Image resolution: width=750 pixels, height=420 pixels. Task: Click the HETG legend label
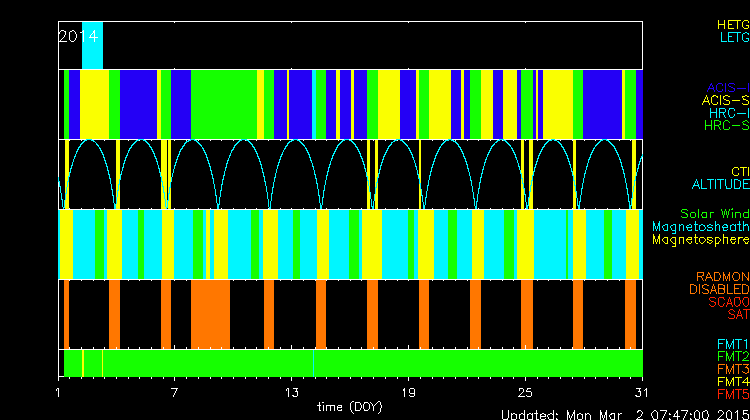[732, 23]
